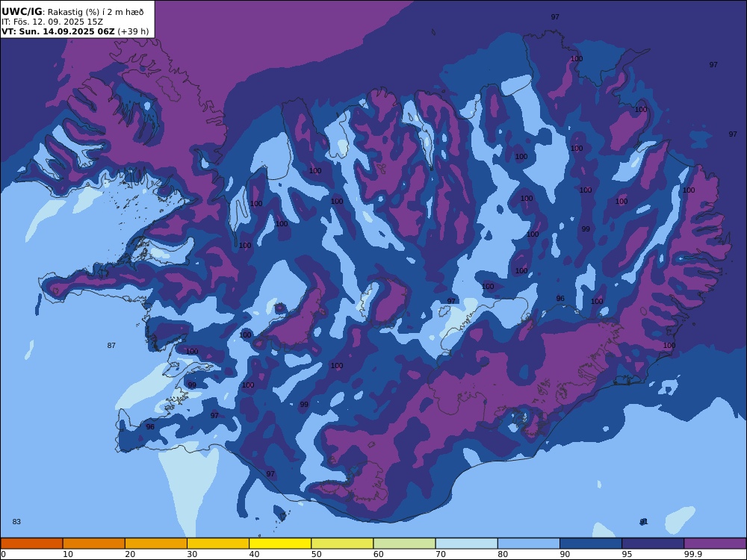This screenshot has height=560, width=747.
Task: Select the golden 30–40 legend swatch
Action: pyautogui.click(x=218, y=544)
